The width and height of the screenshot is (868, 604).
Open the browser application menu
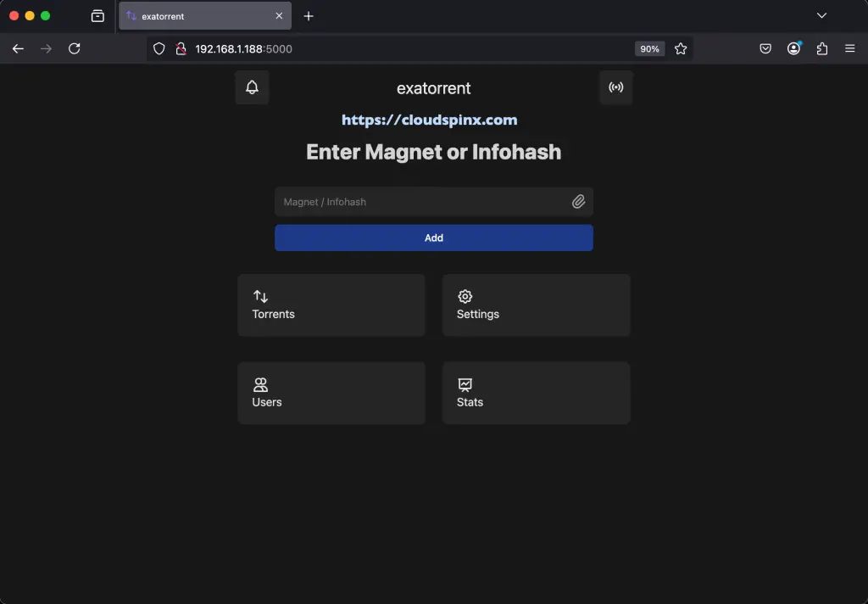click(850, 48)
